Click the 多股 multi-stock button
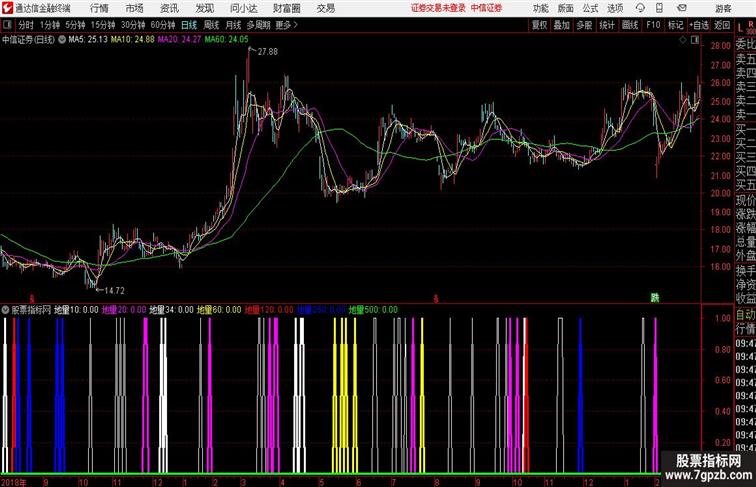756x487 pixels. (584, 25)
